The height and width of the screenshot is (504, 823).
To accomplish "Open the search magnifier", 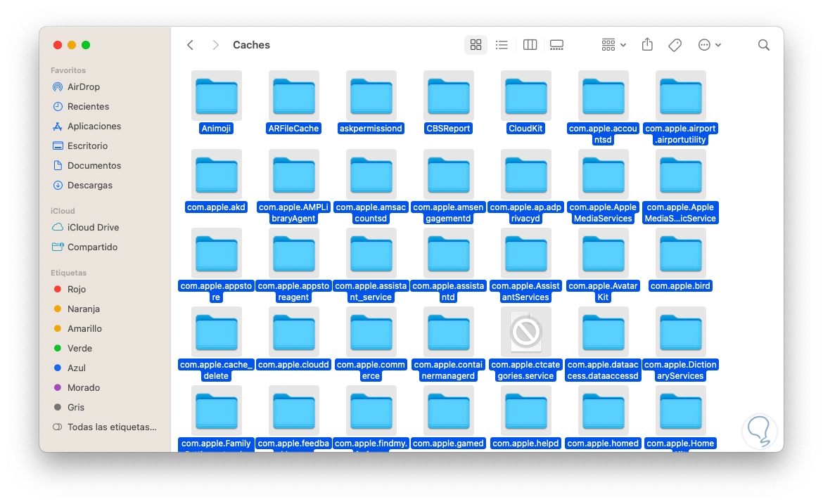I will coord(764,45).
